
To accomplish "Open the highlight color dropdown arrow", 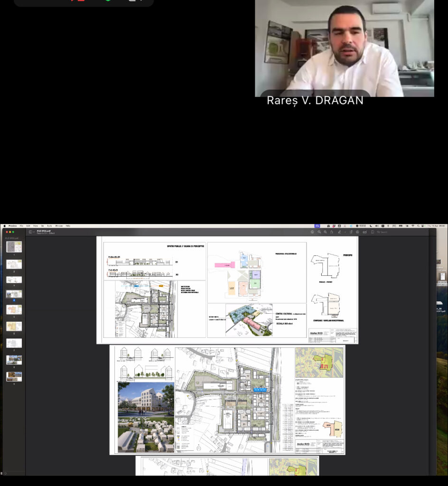I will 345,232.
